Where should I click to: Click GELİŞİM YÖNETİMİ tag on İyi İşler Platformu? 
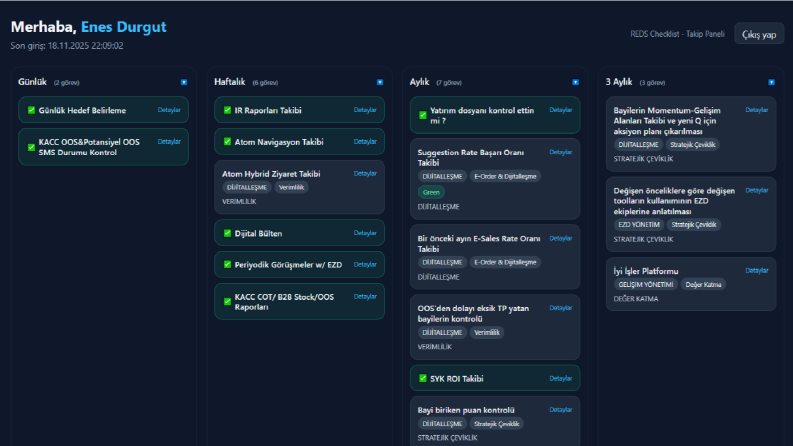pos(645,285)
